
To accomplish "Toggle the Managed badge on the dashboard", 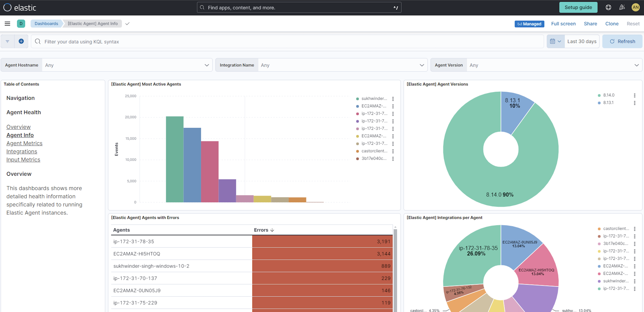I will (529, 24).
